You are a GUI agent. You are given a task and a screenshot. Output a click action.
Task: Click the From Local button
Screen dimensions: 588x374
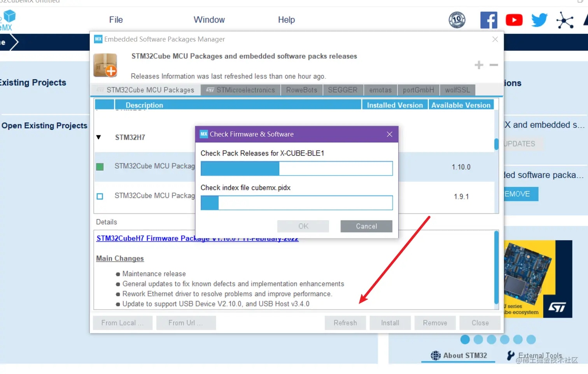pyautogui.click(x=122, y=323)
